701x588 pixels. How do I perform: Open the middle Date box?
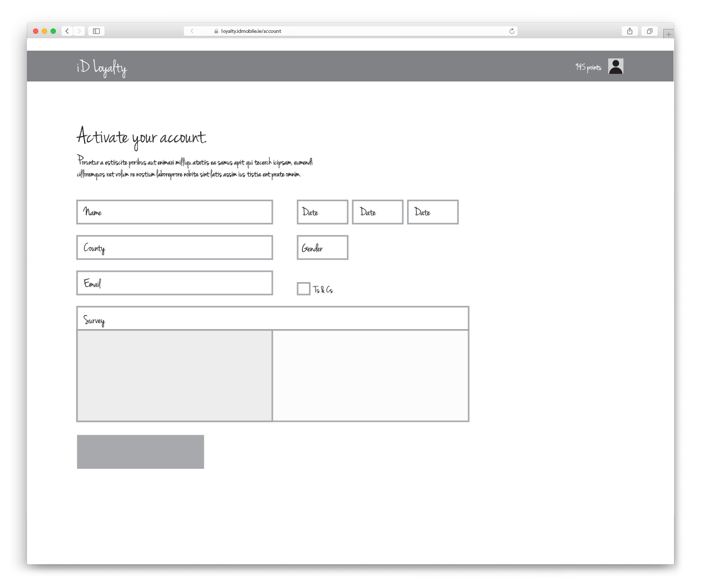377,212
